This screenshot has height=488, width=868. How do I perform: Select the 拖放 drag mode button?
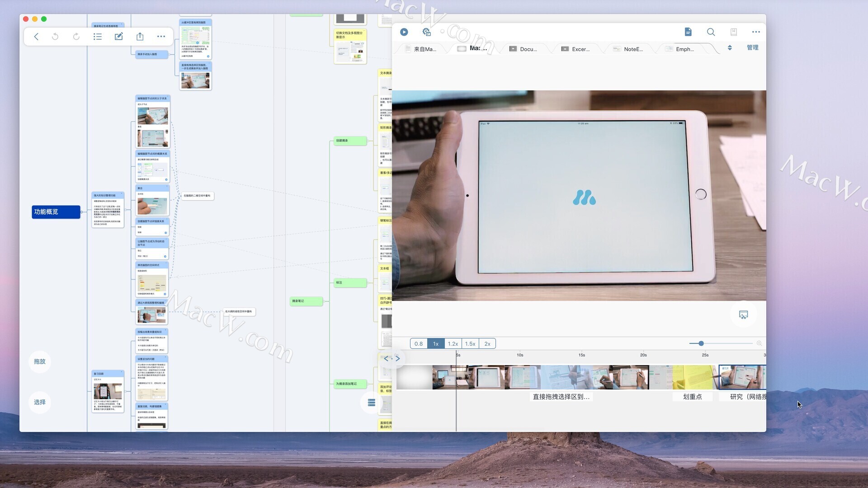[40, 361]
